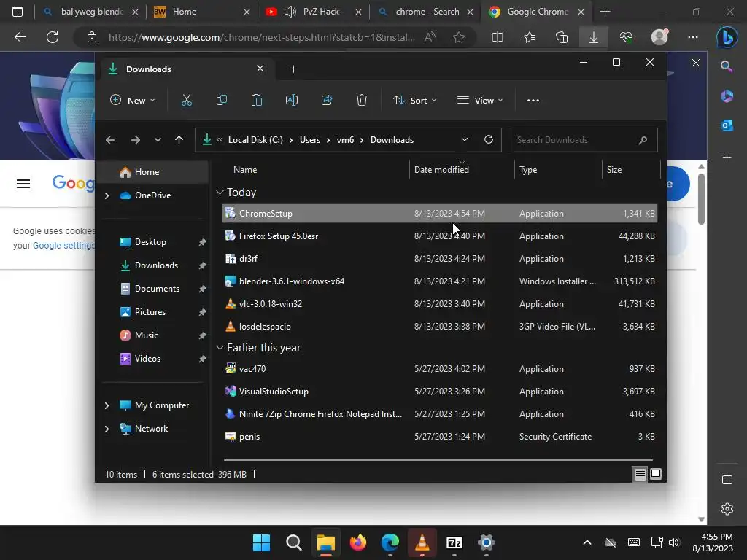747x560 pixels.
Task: Add new File Explorer tab
Action: [x=293, y=69]
